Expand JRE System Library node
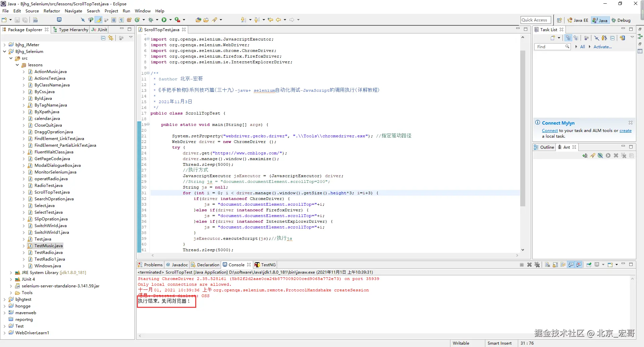The height and width of the screenshot is (347, 644). tap(11, 273)
